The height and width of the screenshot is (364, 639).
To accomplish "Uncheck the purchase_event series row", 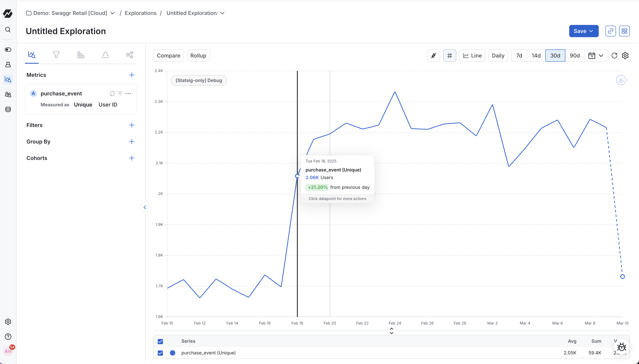I will [x=160, y=353].
